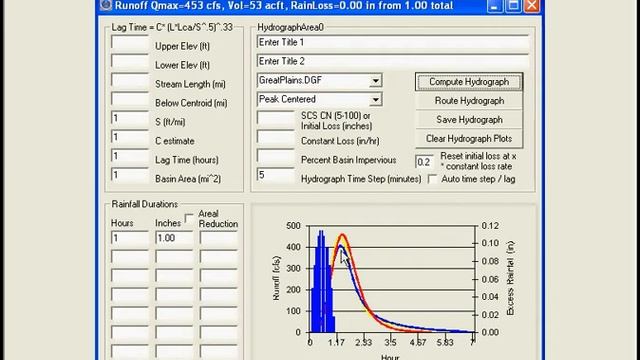Minimize the Runoff window
Image resolution: width=640 pixels, height=360 pixels.
(495, 6)
